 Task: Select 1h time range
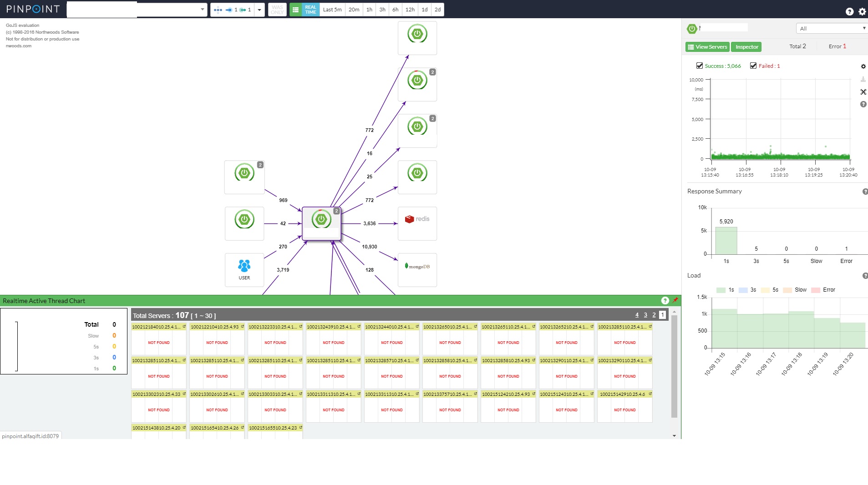370,10
